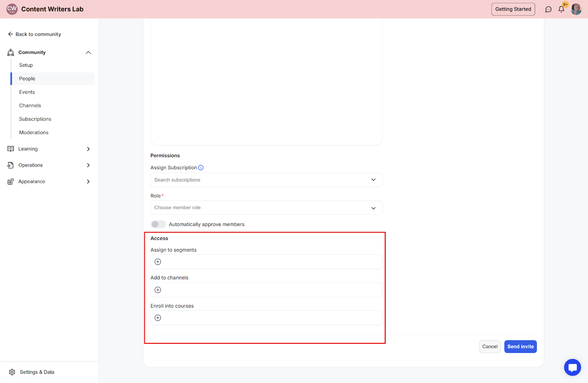The height and width of the screenshot is (383, 588).
Task: Expand the Operations section chevron
Action: click(88, 165)
